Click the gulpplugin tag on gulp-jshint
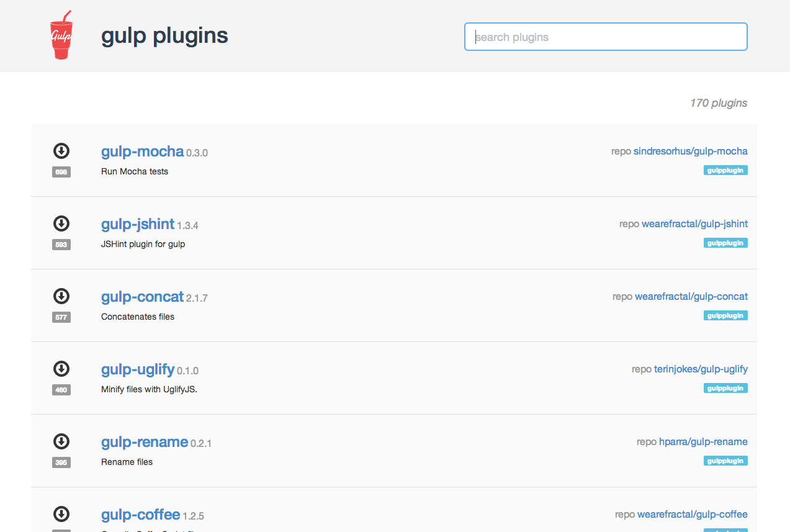This screenshot has height=532, width=790. click(x=725, y=243)
